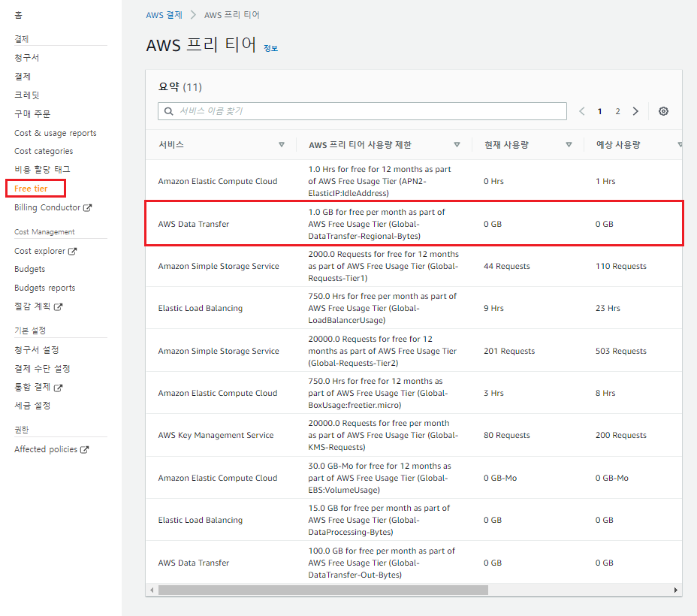This screenshot has height=616, width=697.
Task: Click limit text mentioning ElasticIP:IdleAddress
Action: (379, 181)
